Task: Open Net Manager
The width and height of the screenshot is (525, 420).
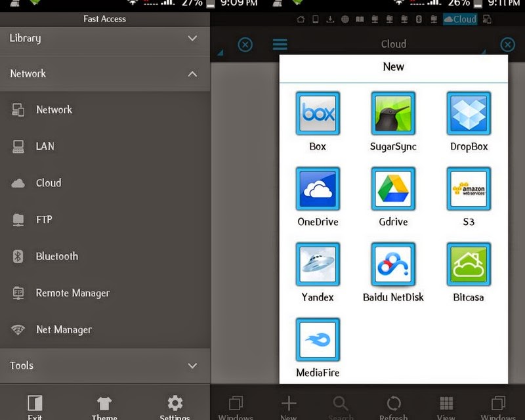Action: (x=105, y=329)
